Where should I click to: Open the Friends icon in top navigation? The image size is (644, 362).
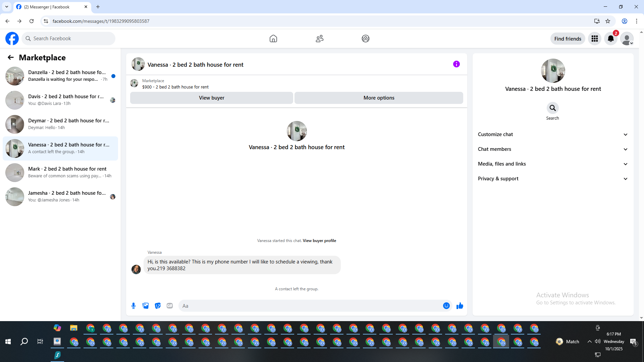pyautogui.click(x=320, y=39)
